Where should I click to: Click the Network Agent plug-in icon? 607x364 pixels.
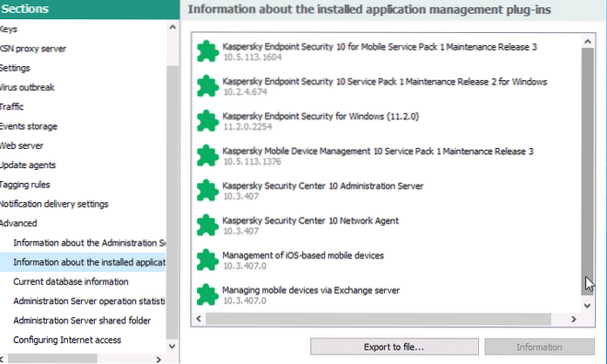tap(206, 226)
